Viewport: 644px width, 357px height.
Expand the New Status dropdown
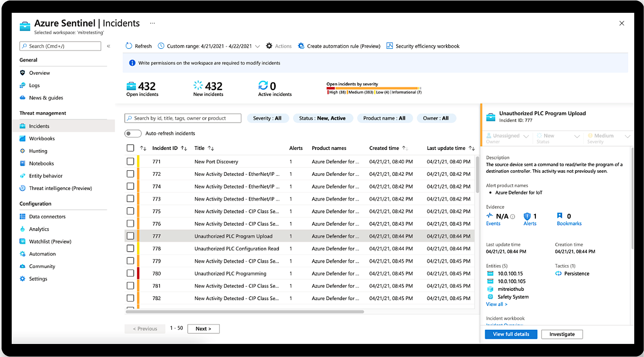[x=577, y=136]
